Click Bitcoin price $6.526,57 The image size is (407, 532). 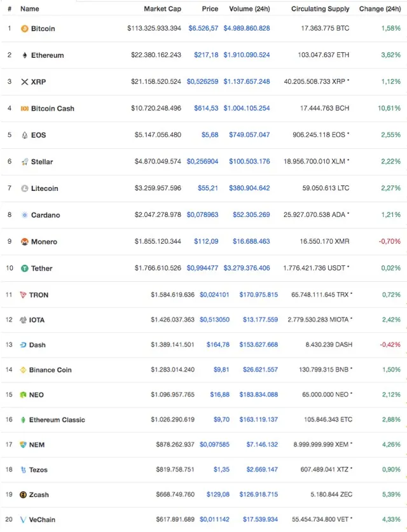203,28
